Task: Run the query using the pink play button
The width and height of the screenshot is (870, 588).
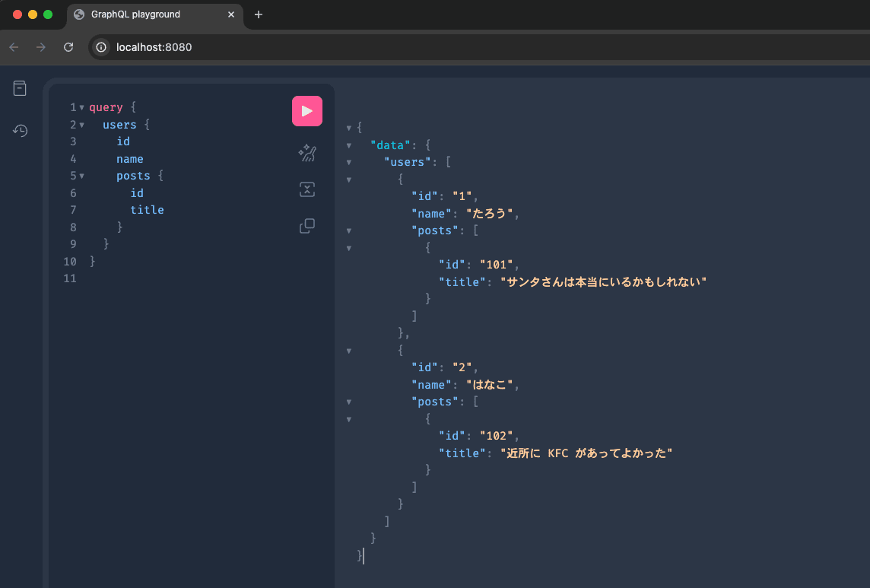Action: click(306, 110)
